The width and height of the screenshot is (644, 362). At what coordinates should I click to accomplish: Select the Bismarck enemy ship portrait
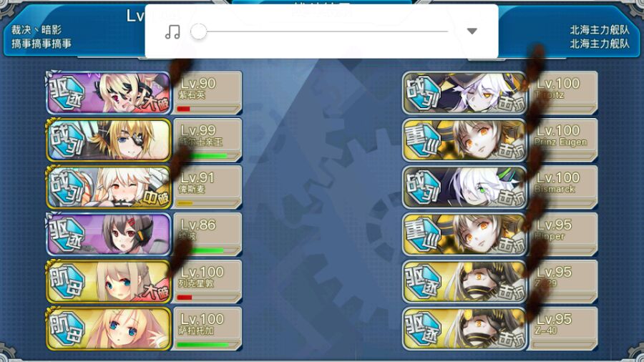465,187
